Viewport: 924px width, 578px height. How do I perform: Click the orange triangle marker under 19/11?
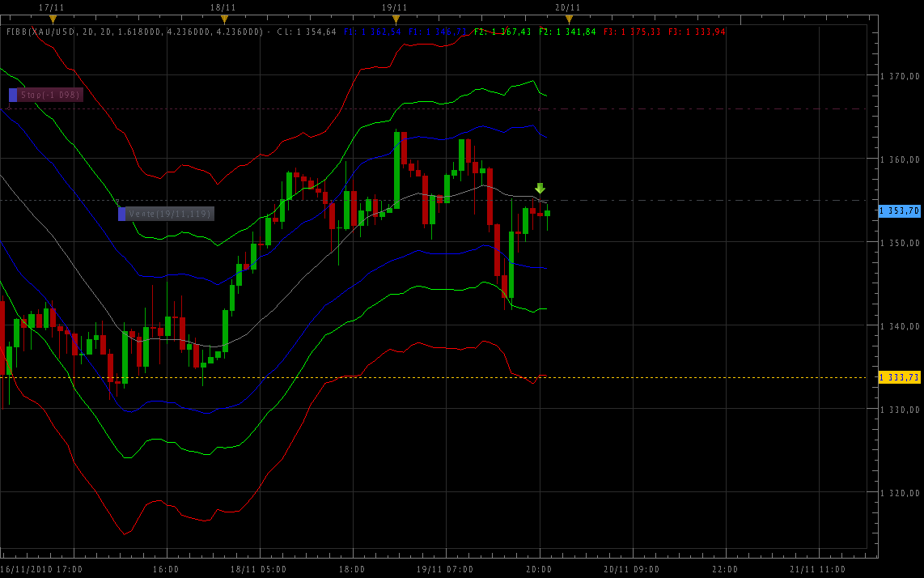click(396, 19)
